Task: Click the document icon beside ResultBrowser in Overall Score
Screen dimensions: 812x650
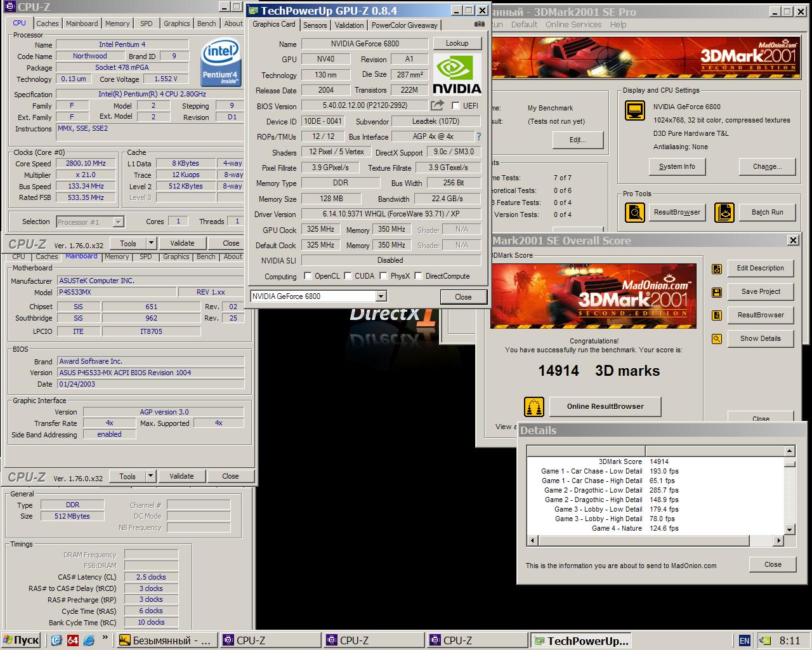Action: [717, 315]
